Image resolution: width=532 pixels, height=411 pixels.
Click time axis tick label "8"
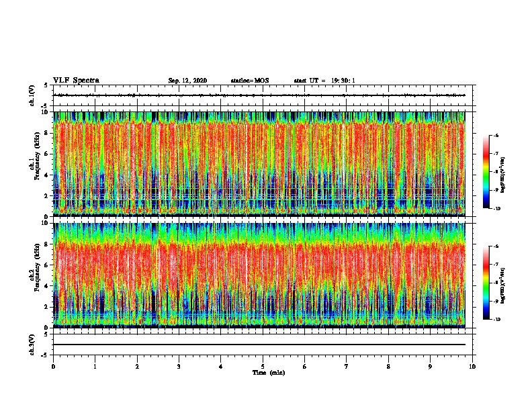pyautogui.click(x=388, y=367)
